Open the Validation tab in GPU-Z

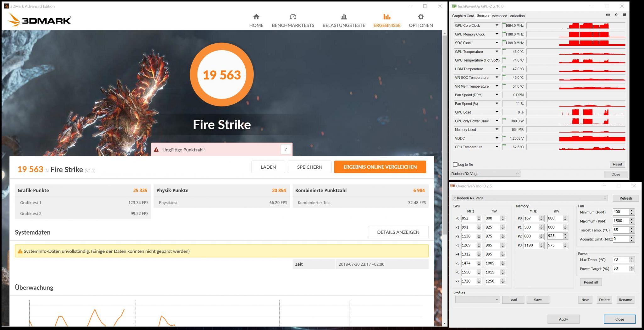[x=517, y=16]
